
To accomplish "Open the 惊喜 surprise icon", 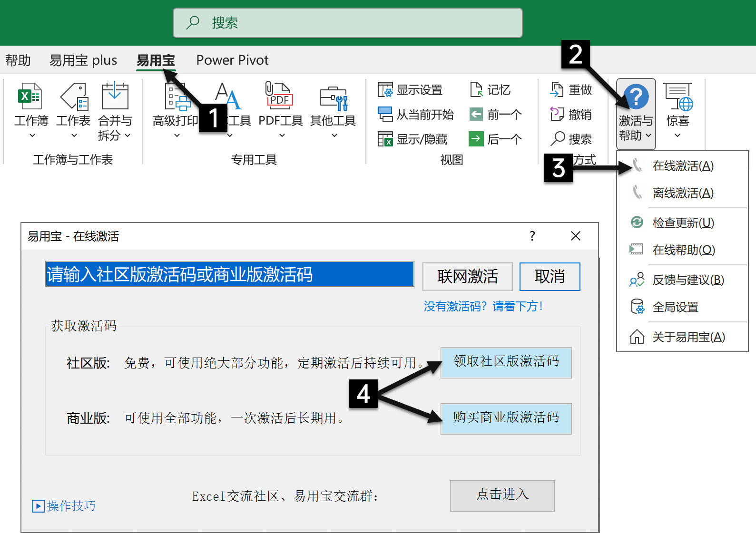I will pyautogui.click(x=678, y=97).
